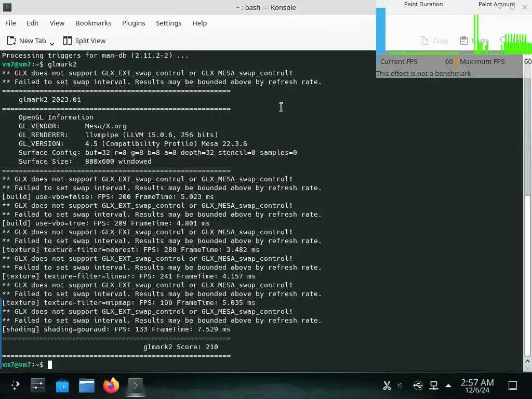Click the scrollbar down arrow in terminal

pos(527,369)
